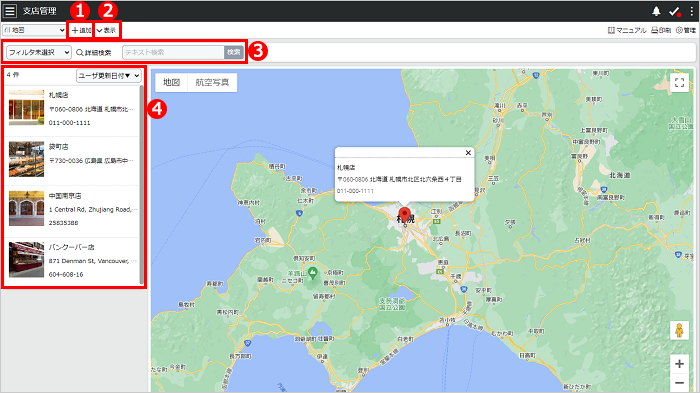
Task: Expand the 表示 display menu
Action: point(107,30)
